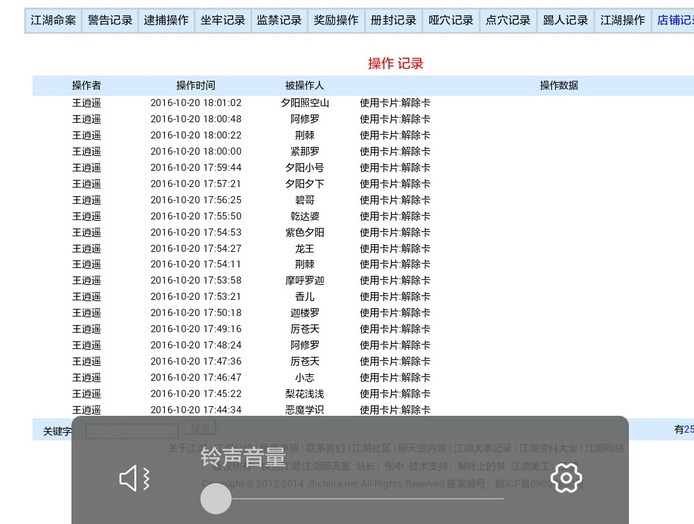Click 厉苍天 in the 17:47:36 row

tap(305, 362)
